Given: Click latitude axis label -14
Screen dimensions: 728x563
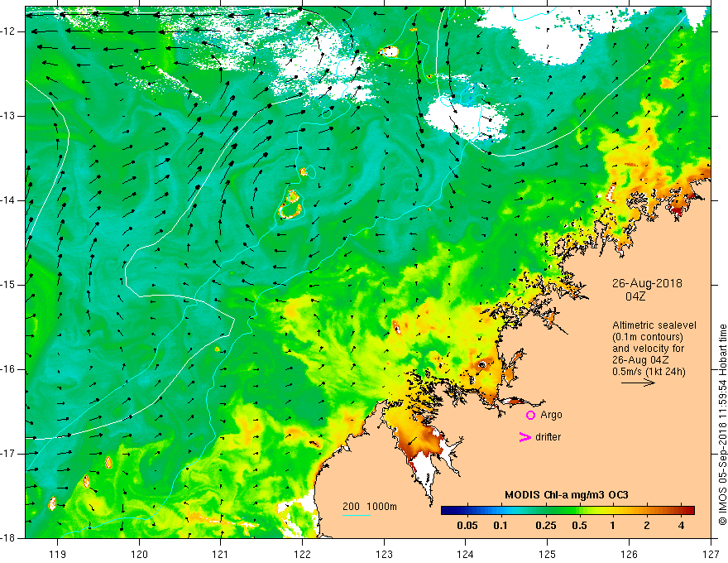Looking at the screenshot, I should point(8,200).
